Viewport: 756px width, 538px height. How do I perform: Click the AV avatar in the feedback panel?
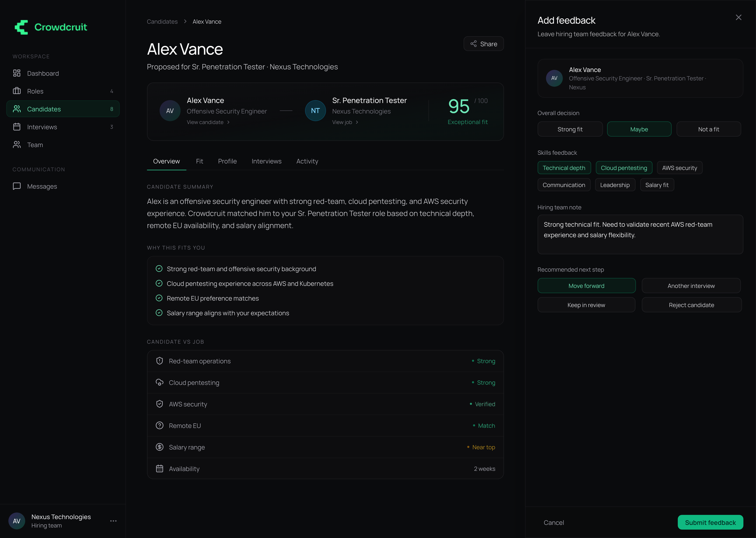coord(554,78)
